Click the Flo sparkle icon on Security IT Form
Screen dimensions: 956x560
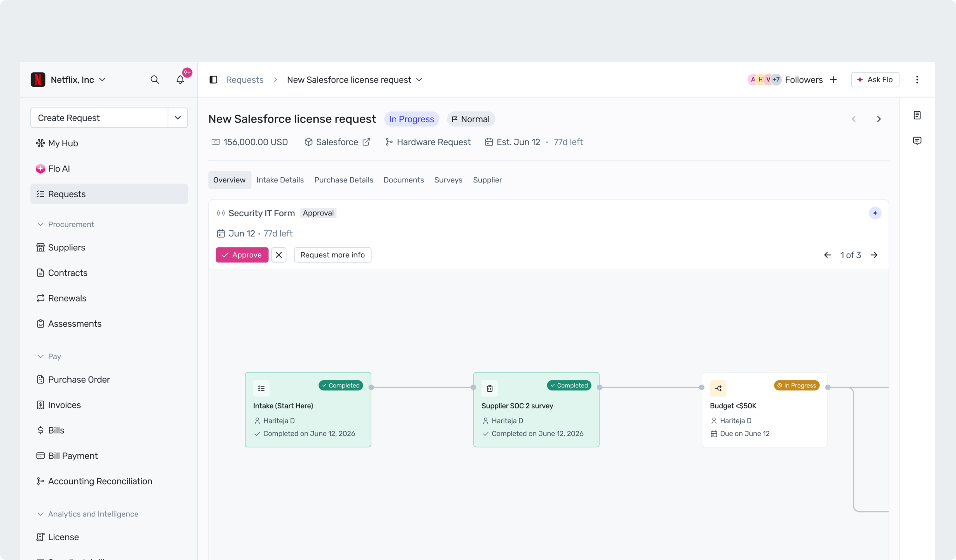[875, 213]
